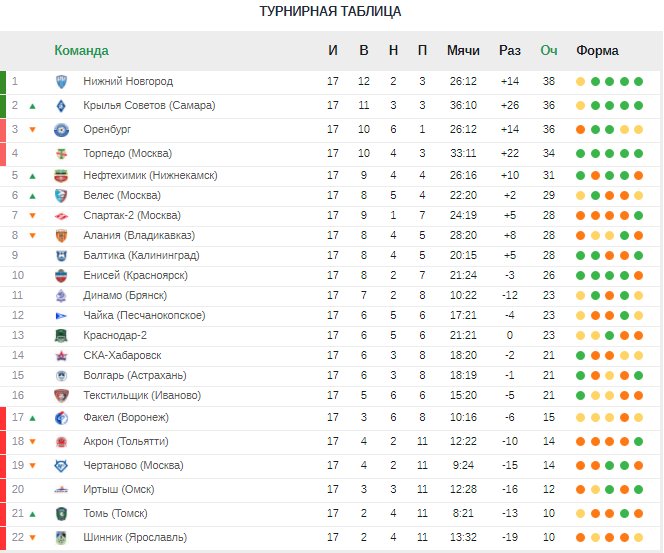Click Нижний Новгород's first yellow form dot
Image resolution: width=664 pixels, height=553 pixels.
(x=581, y=82)
